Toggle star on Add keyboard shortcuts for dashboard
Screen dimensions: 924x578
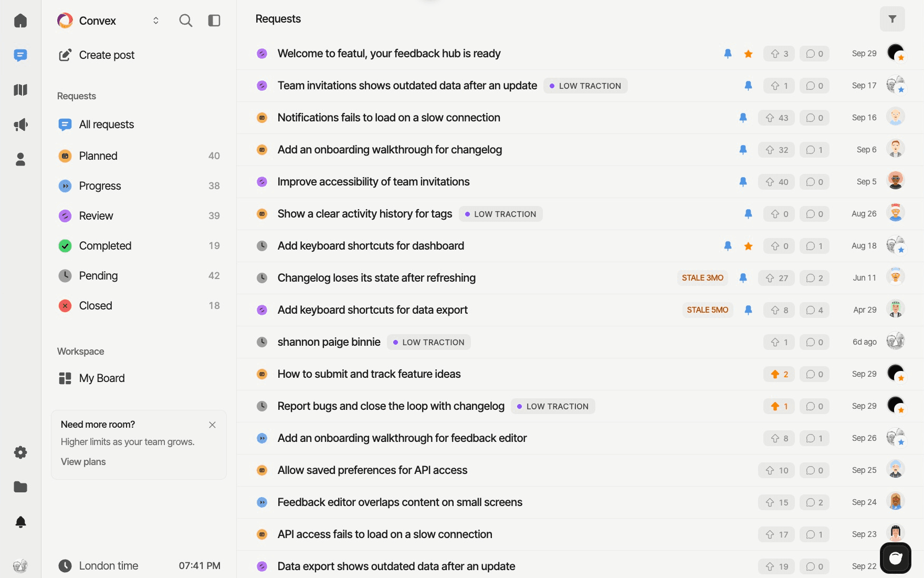[748, 246]
